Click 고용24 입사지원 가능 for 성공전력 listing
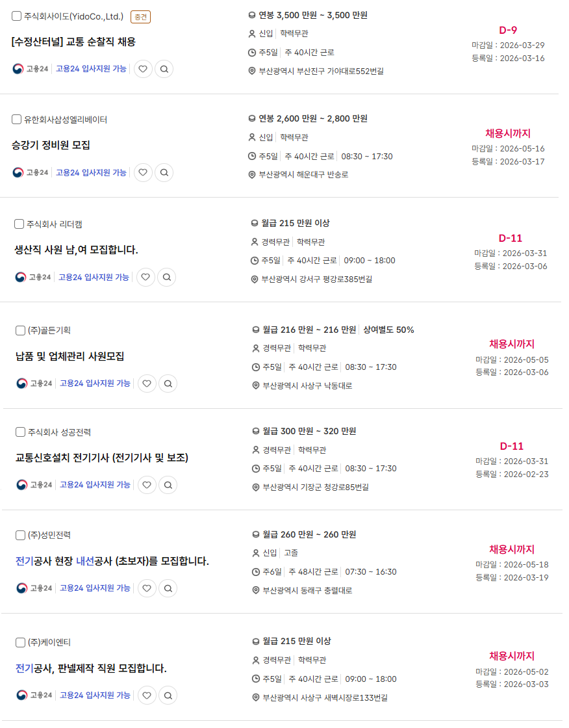Image resolution: width=569 pixels, height=728 pixels. (x=95, y=485)
